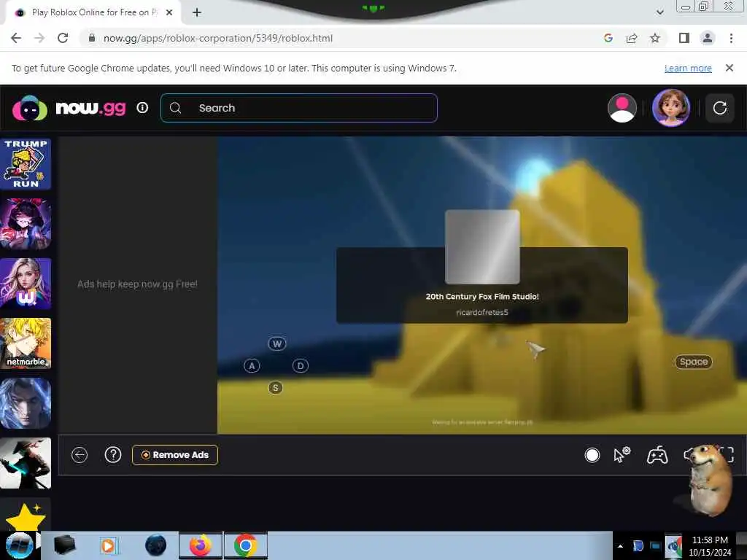Open Chrome three-dot menu

(x=731, y=38)
